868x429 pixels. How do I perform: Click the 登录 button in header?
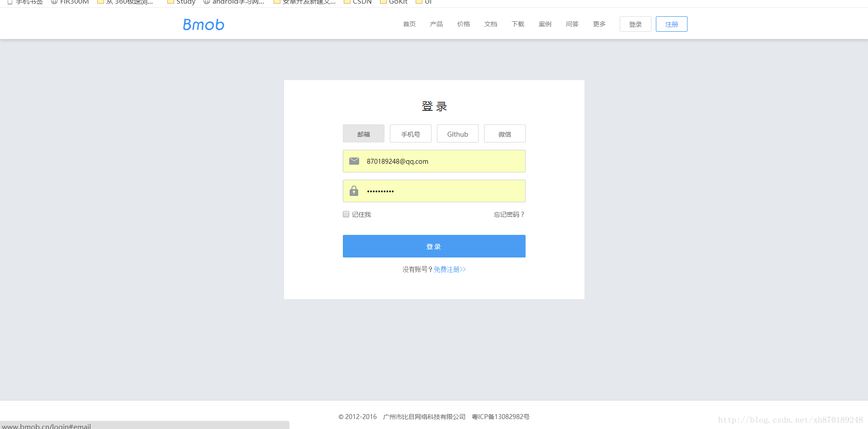click(x=636, y=24)
